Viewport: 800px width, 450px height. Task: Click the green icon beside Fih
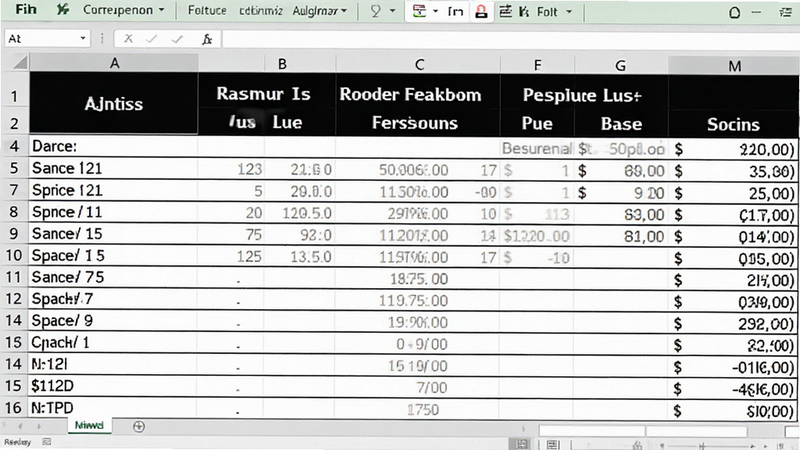pos(63,10)
